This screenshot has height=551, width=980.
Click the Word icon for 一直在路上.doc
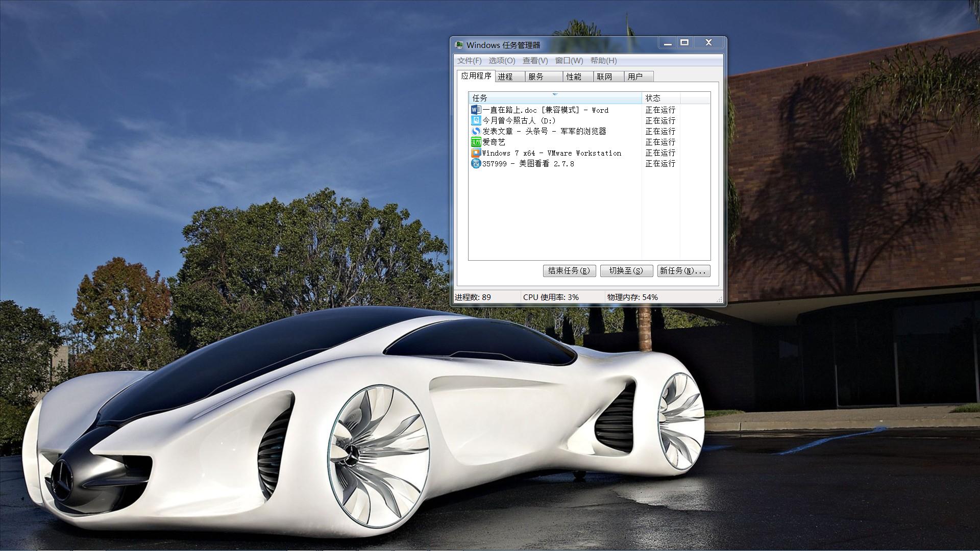pyautogui.click(x=476, y=110)
